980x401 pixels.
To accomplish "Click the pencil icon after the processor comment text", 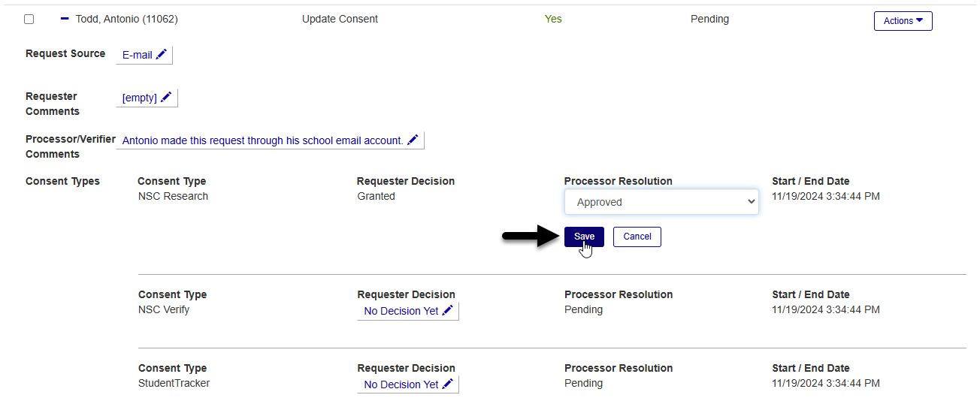I will 413,140.
